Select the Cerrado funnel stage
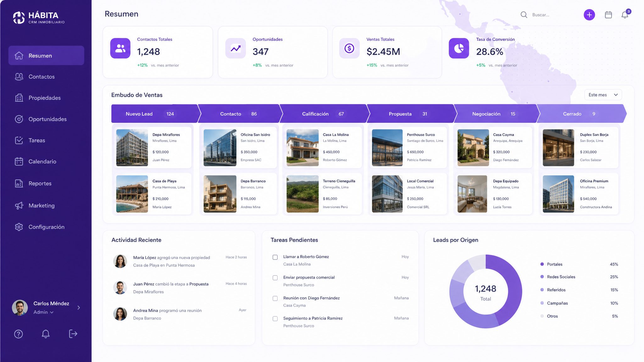Screen dimensions: 644x362 581,114
